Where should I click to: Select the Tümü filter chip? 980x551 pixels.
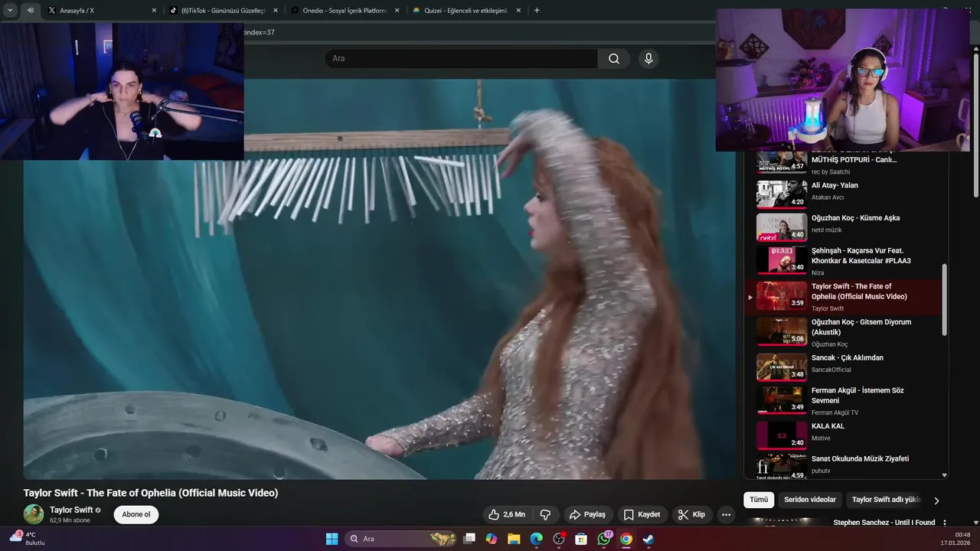pyautogui.click(x=759, y=500)
